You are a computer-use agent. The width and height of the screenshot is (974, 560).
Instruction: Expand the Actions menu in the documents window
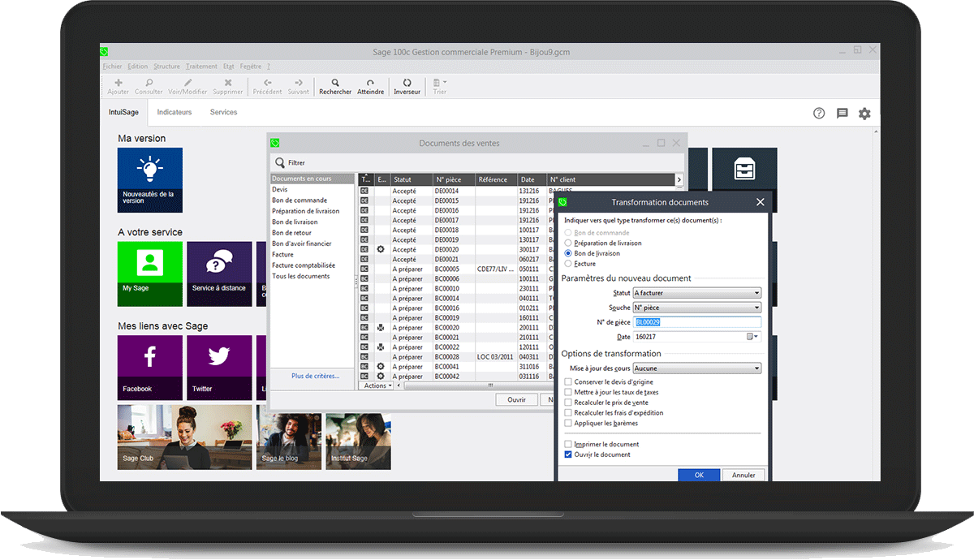(x=377, y=385)
